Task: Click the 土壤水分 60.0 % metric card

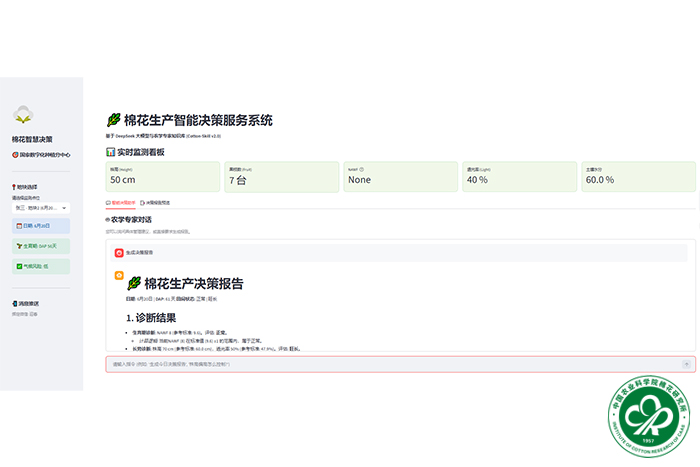Action: [x=637, y=177]
